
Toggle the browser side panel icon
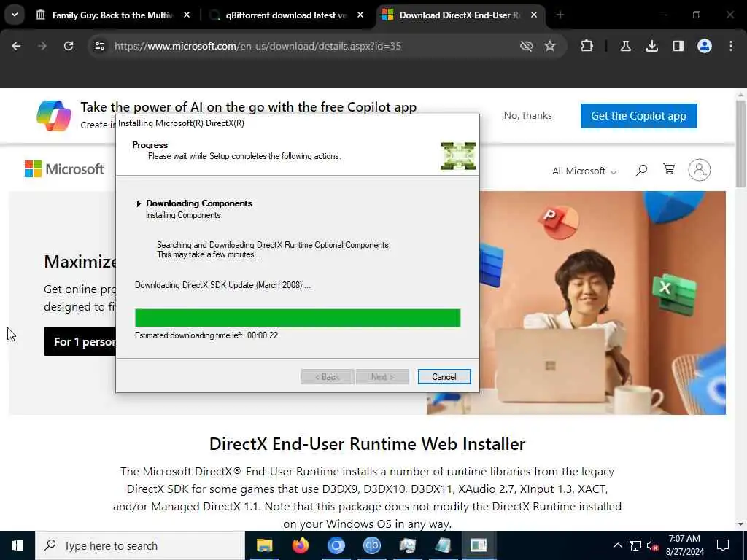pyautogui.click(x=678, y=46)
